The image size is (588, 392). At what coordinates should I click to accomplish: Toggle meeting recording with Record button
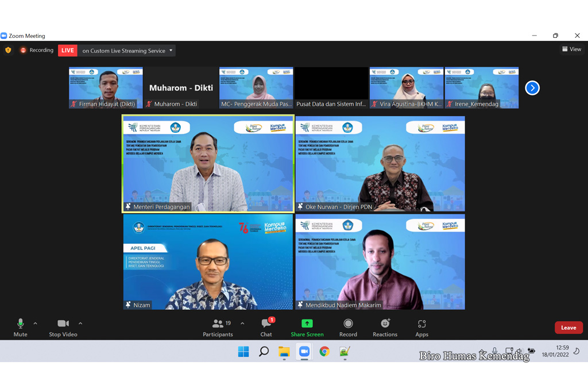coord(348,328)
